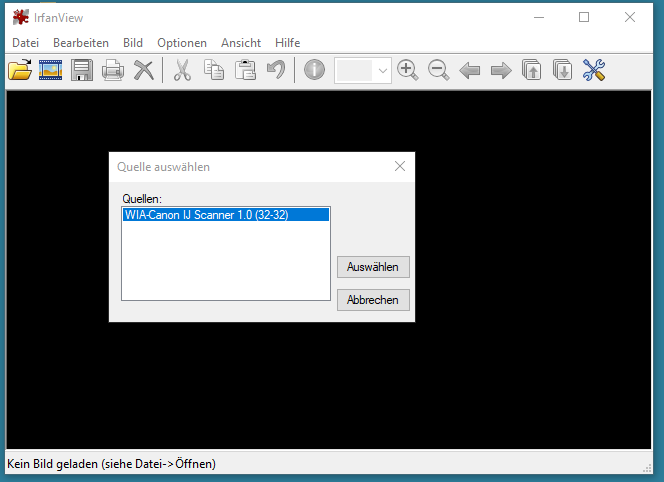The image size is (664, 482).
Task: Maximize the IrfanView window
Action: coord(584,17)
